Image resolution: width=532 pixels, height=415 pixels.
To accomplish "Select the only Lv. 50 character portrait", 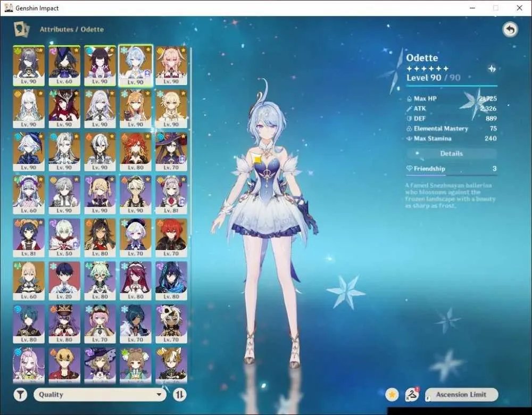I will (64, 237).
